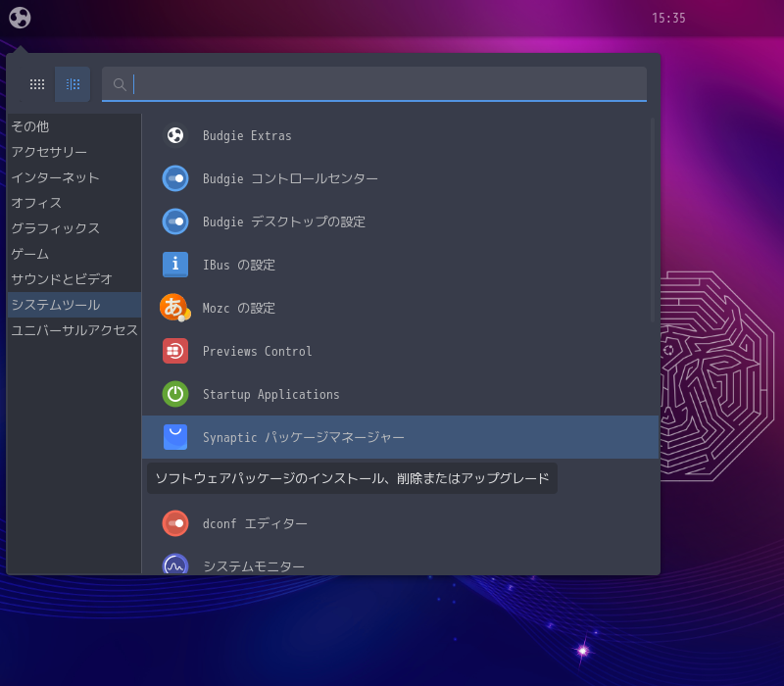
Task: Select the ユニバーサルアクセス category
Action: click(x=74, y=330)
